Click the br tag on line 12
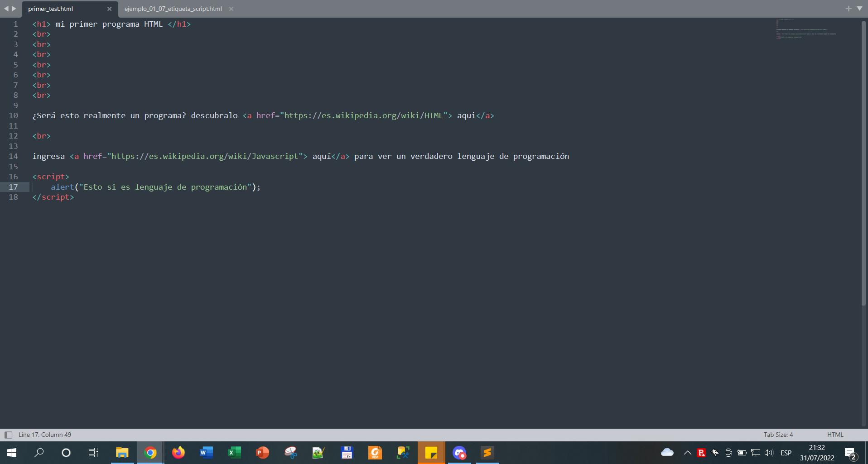The width and height of the screenshot is (868, 464). pos(41,136)
